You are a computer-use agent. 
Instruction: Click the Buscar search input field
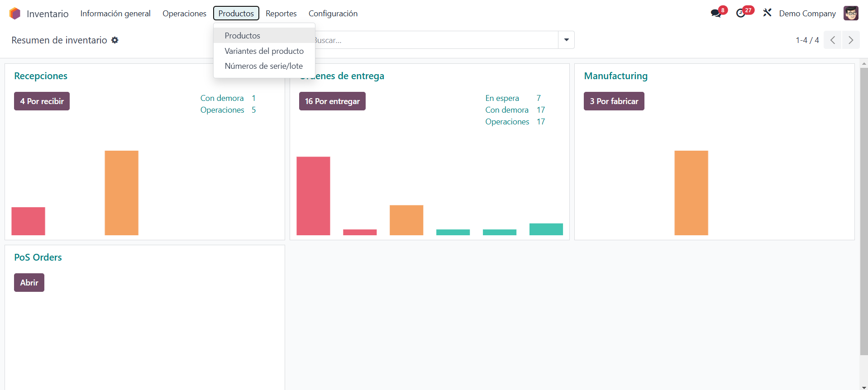pos(434,40)
